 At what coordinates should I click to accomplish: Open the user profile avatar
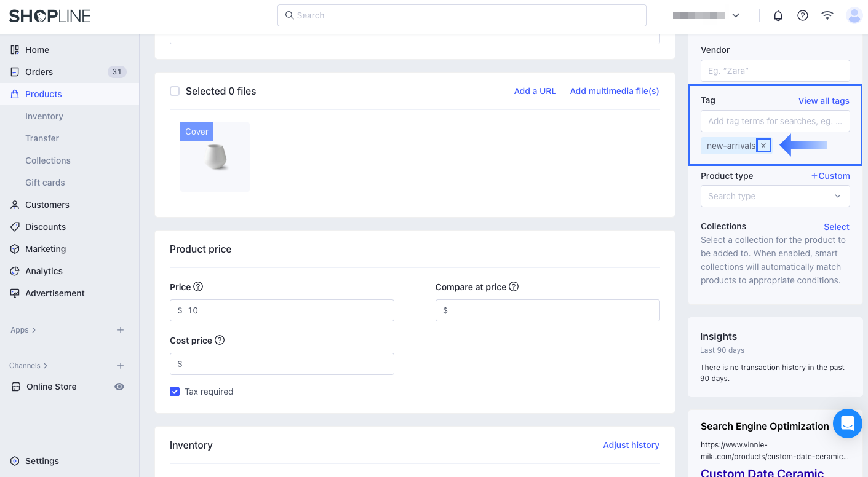coord(854,16)
